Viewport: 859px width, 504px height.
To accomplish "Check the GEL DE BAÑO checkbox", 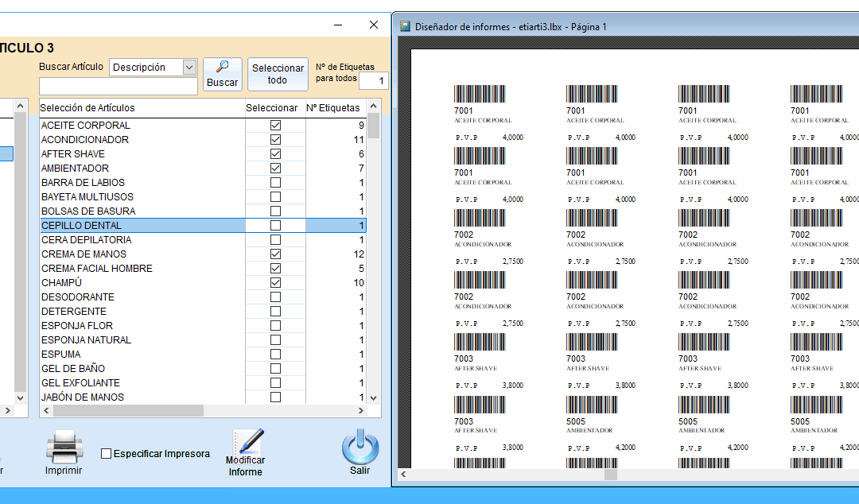I will click(x=275, y=369).
